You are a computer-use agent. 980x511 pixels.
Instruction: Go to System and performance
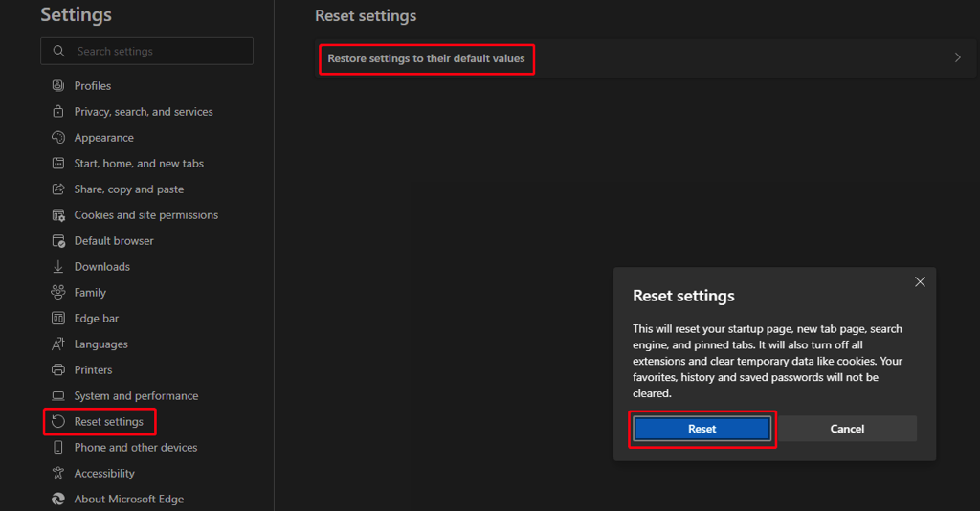136,395
